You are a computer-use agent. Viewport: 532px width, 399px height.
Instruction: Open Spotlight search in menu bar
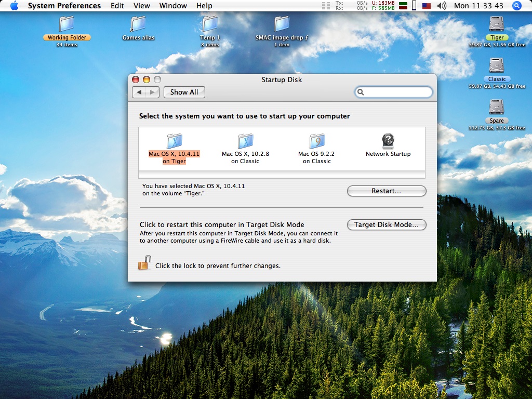click(517, 6)
